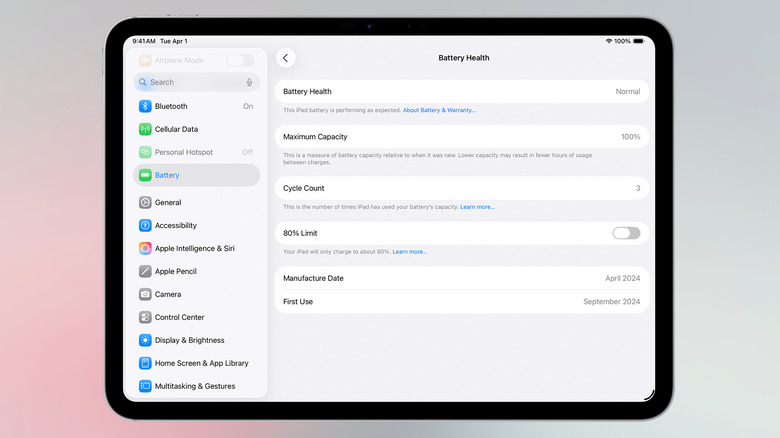Tap the Tue Apr 1 date
Image resolution: width=780 pixels, height=438 pixels.
[x=174, y=41]
